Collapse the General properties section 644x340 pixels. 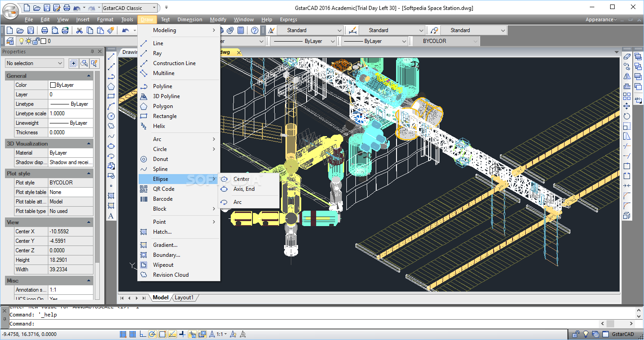[x=89, y=76]
